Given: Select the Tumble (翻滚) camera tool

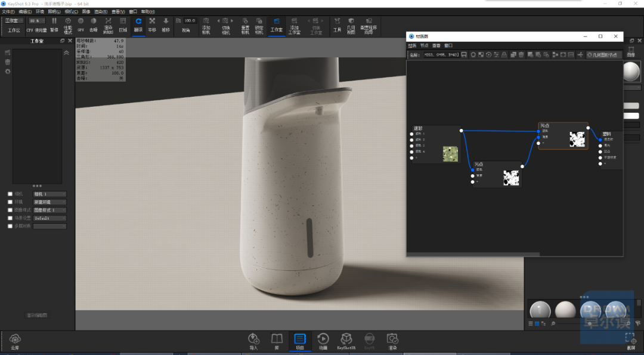Looking at the screenshot, I should pyautogui.click(x=138, y=25).
